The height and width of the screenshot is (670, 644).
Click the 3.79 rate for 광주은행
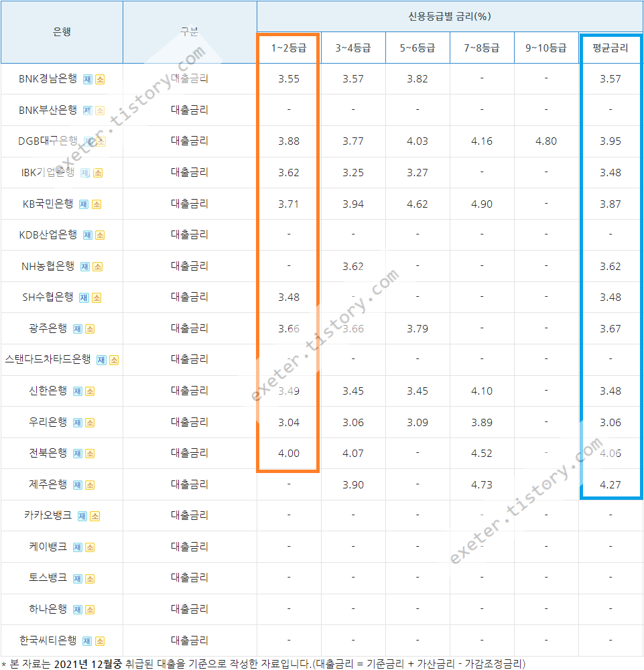[417, 328]
